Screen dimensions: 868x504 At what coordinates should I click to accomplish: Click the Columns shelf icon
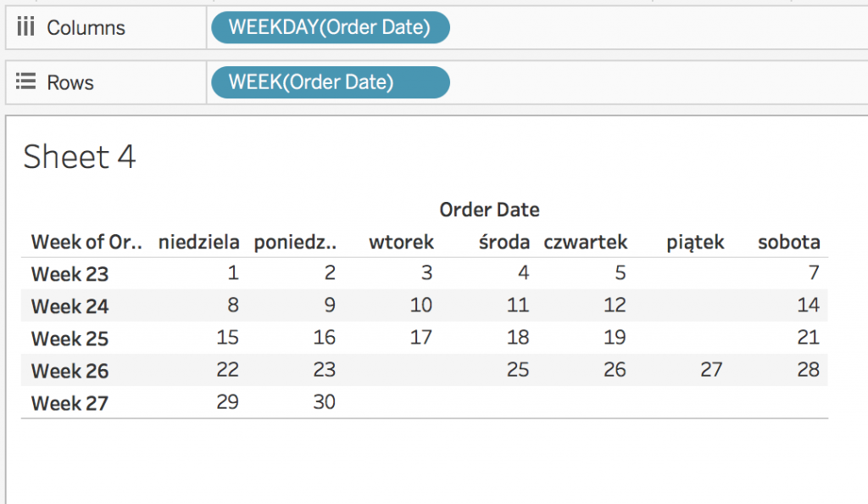click(25, 28)
